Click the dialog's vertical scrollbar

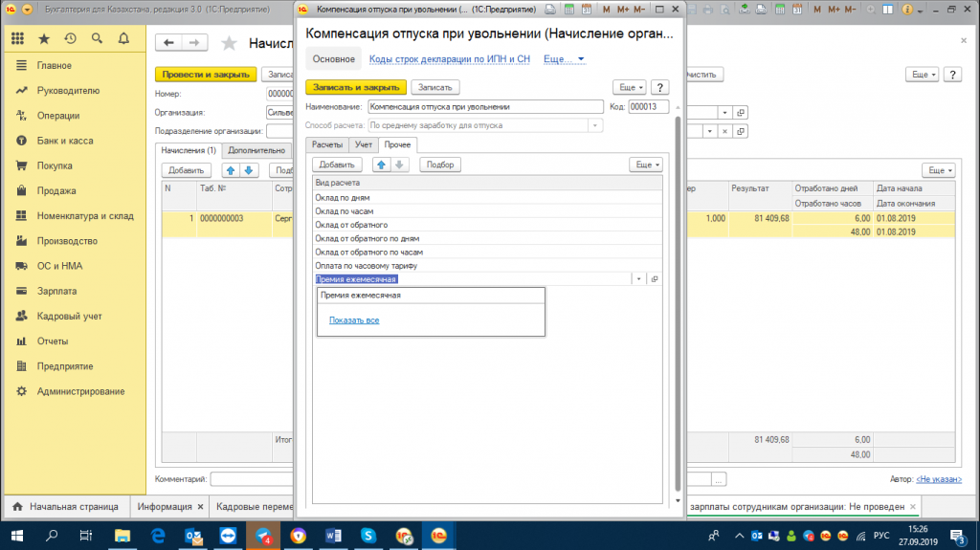(678, 304)
